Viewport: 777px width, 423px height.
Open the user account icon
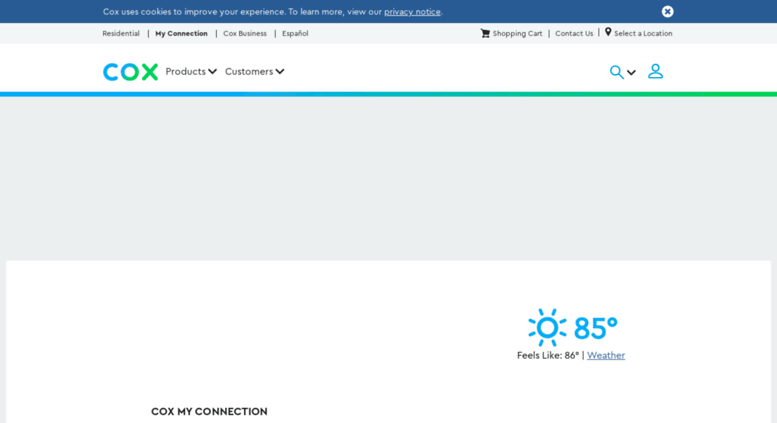tap(656, 71)
